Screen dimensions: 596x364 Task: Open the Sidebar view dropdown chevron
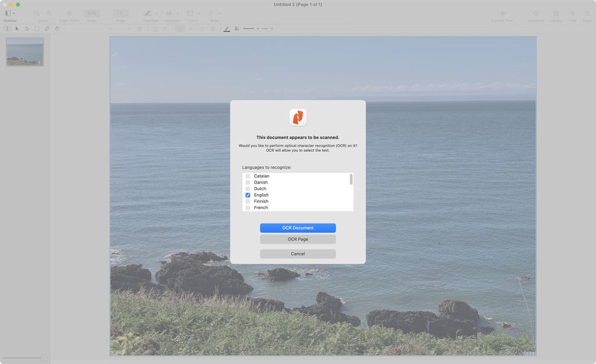click(13, 13)
